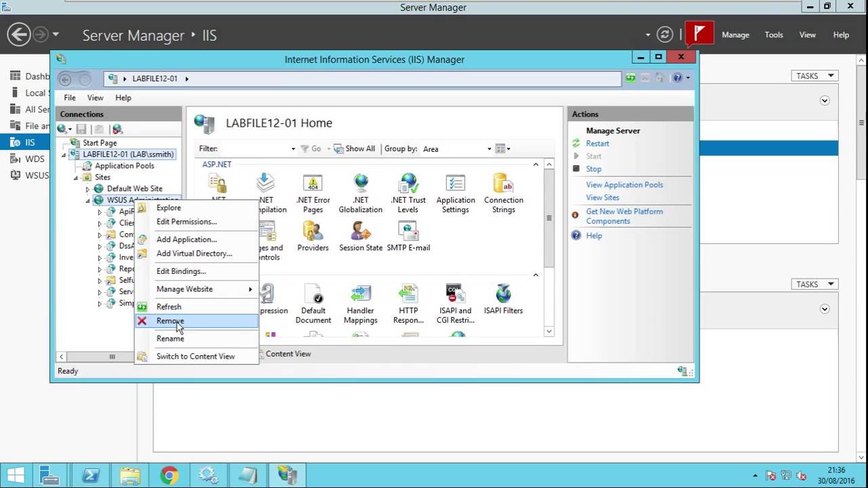868x488 pixels.
Task: Open the .NET Error Pages feature icon
Action: coord(313,193)
